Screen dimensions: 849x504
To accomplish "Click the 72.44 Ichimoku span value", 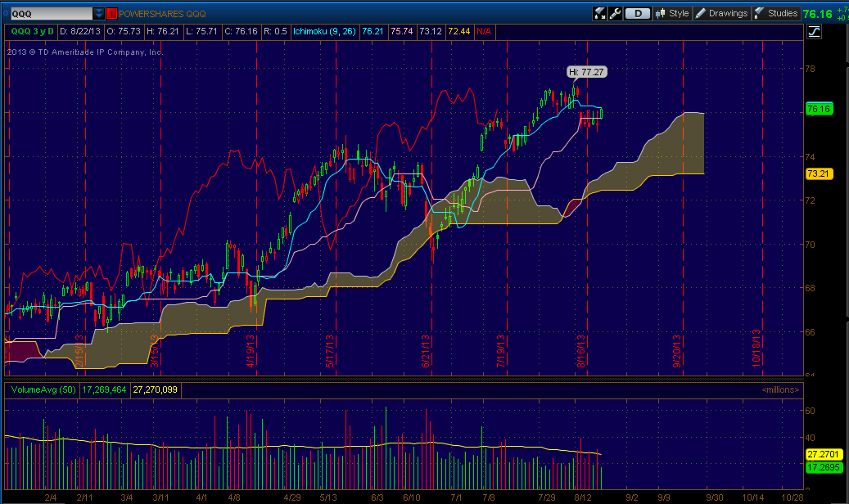I will tap(459, 31).
